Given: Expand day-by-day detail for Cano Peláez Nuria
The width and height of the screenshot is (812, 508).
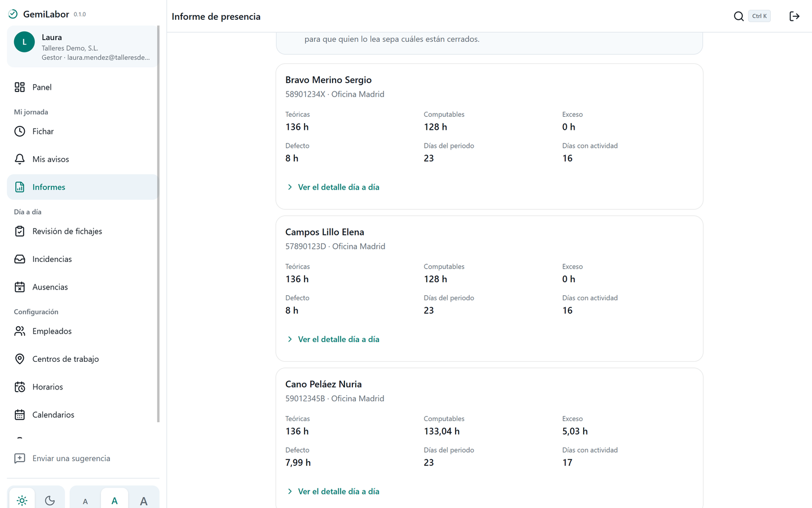Looking at the screenshot, I should point(333,491).
